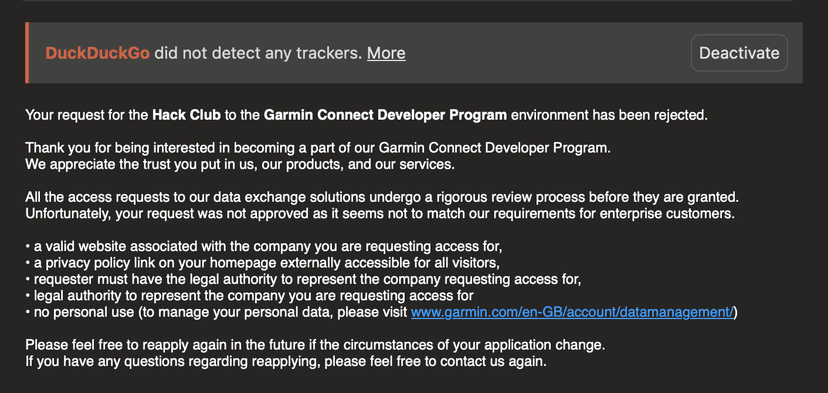Click the "We appreciate the trust" sentence
Screen dimensions: 828x393
(x=240, y=164)
